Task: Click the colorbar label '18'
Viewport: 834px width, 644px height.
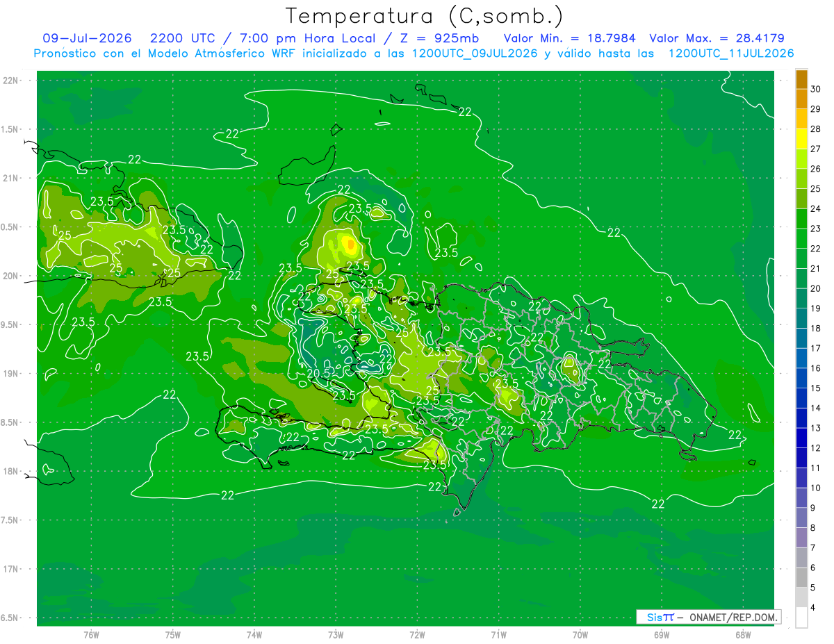Action: [816, 328]
